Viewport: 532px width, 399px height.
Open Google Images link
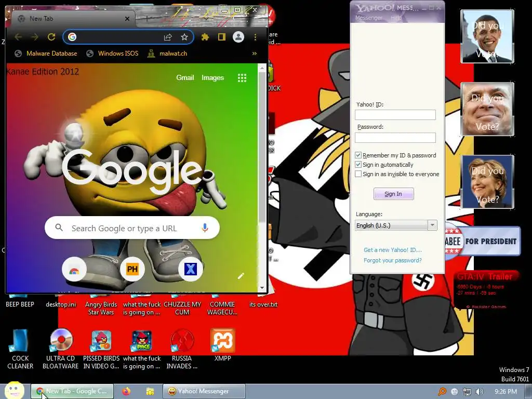tap(212, 78)
